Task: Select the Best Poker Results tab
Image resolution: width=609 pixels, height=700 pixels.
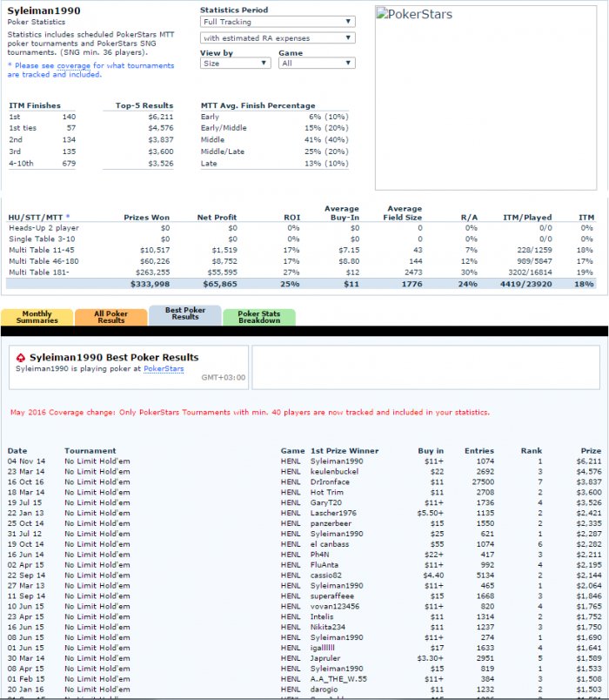Action: click(x=185, y=314)
